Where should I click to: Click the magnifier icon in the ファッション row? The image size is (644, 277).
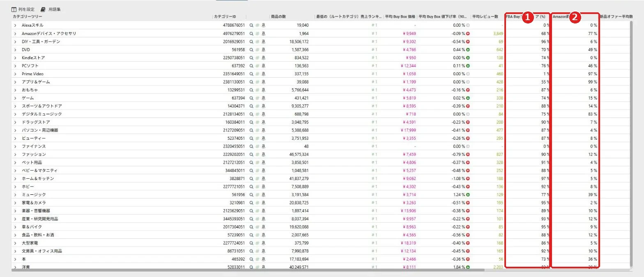click(x=251, y=155)
